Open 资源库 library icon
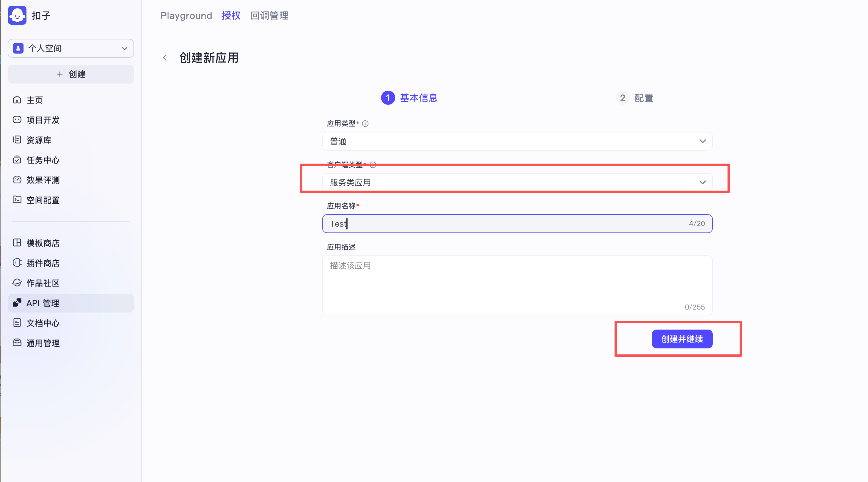The width and height of the screenshot is (868, 482). click(17, 140)
